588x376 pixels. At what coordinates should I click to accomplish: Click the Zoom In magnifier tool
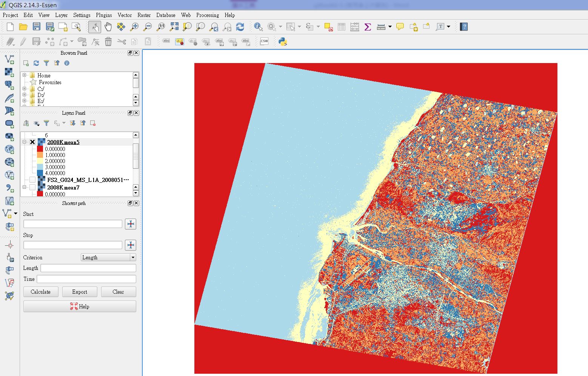134,27
